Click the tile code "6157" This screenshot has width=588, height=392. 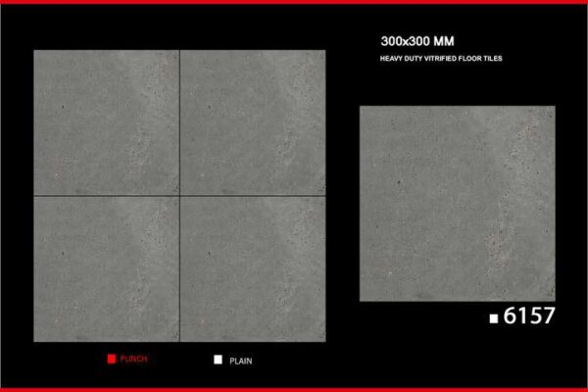[529, 316]
